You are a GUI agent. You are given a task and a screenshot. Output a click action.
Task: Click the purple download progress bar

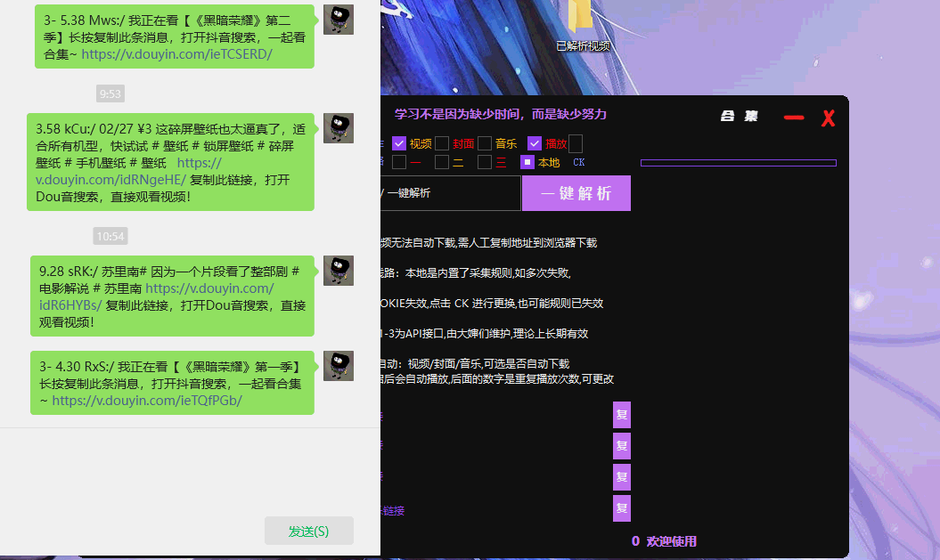(738, 163)
